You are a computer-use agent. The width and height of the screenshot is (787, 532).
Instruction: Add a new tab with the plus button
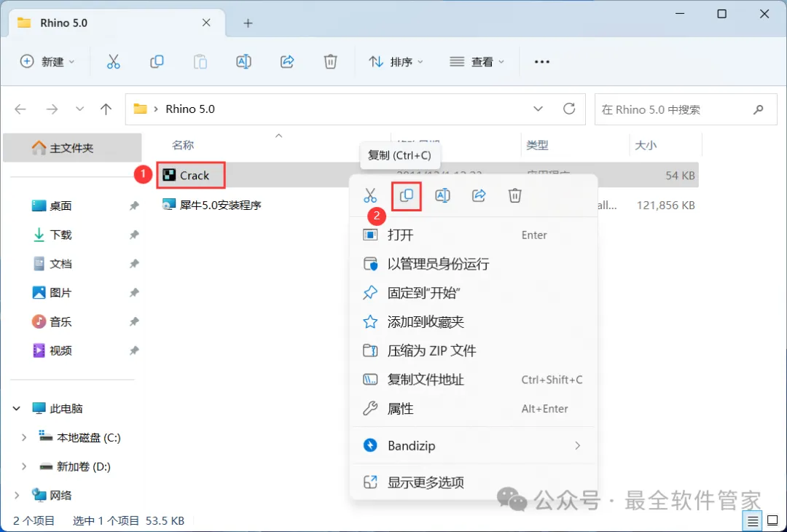pos(248,23)
